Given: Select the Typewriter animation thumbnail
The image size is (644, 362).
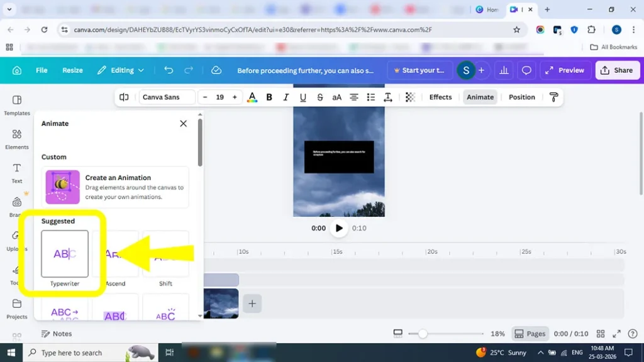Looking at the screenshot, I should 65,255.
